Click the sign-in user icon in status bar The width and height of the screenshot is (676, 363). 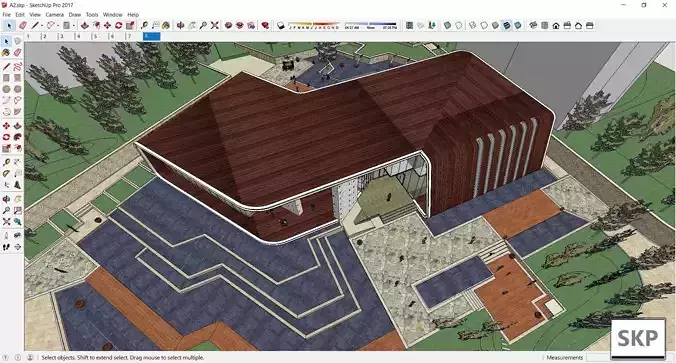click(x=30, y=357)
